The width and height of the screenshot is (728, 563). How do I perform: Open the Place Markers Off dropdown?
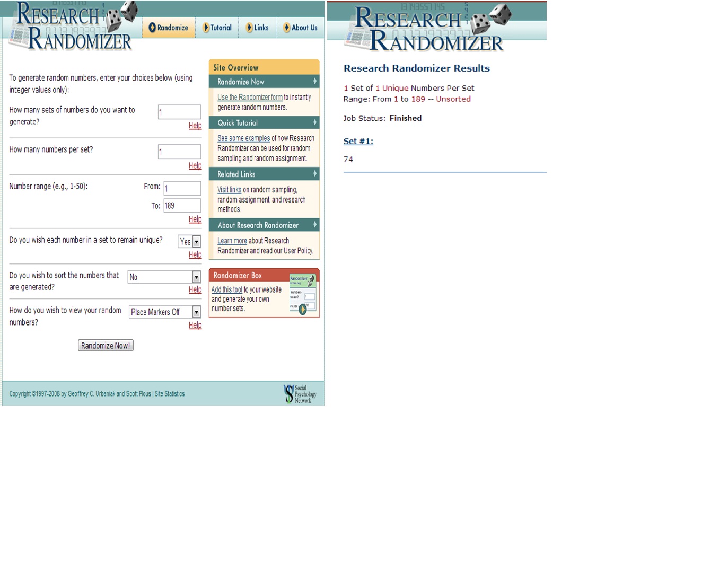[165, 312]
